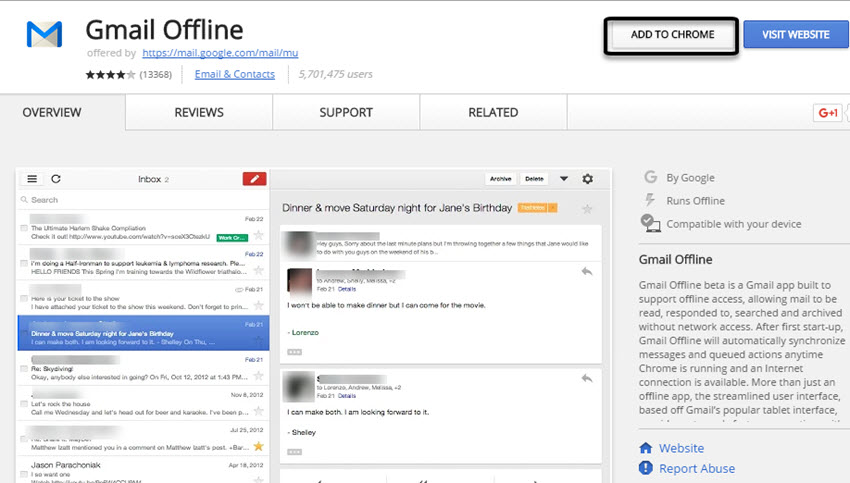The height and width of the screenshot is (483, 850).
Task: Open the settings gear in the preview
Action: [x=588, y=178]
